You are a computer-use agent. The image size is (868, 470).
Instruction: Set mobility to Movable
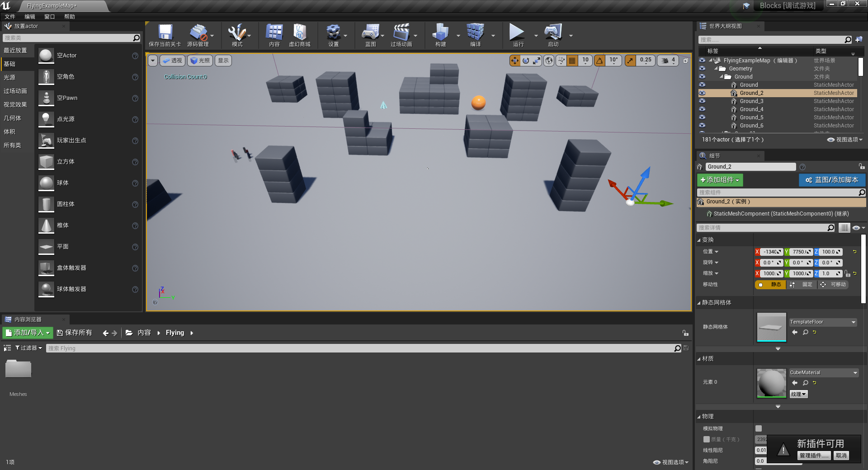[x=834, y=284]
